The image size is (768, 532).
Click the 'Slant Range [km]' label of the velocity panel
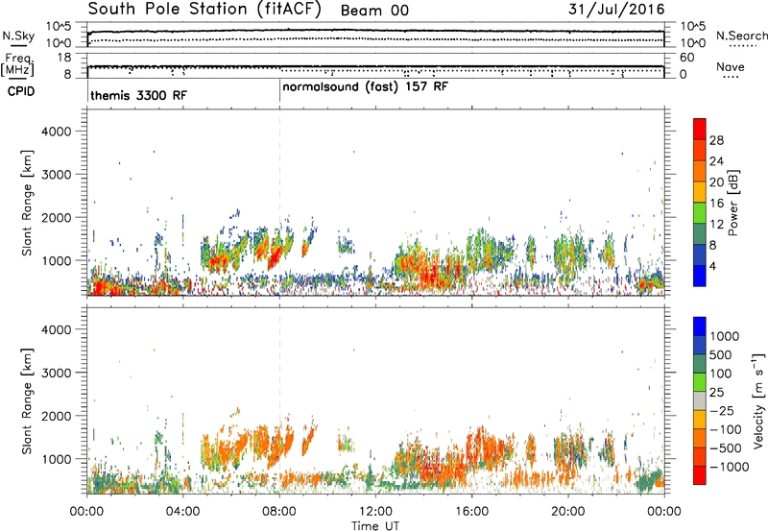pyautogui.click(x=27, y=401)
